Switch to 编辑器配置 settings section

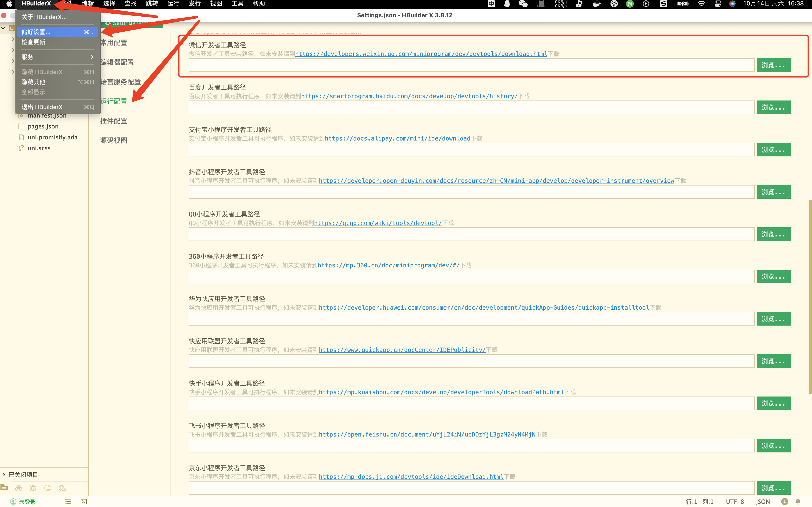[117, 62]
